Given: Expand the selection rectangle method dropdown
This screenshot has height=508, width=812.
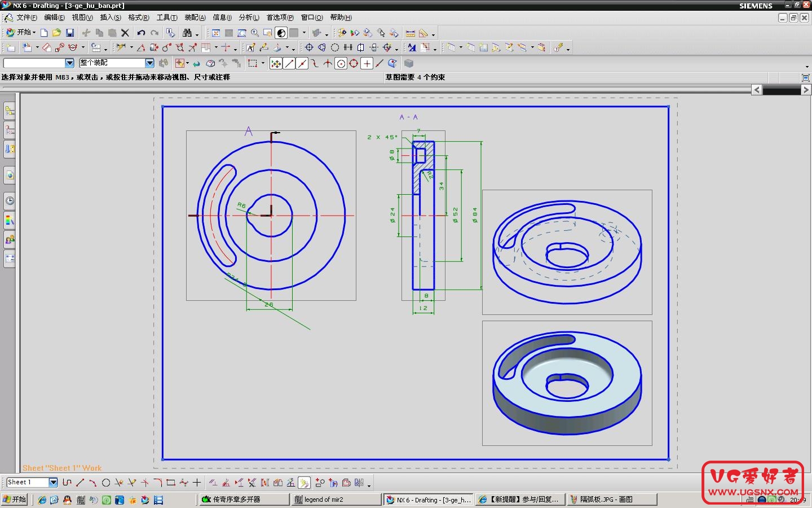Looking at the screenshot, I should pyautogui.click(x=263, y=63).
